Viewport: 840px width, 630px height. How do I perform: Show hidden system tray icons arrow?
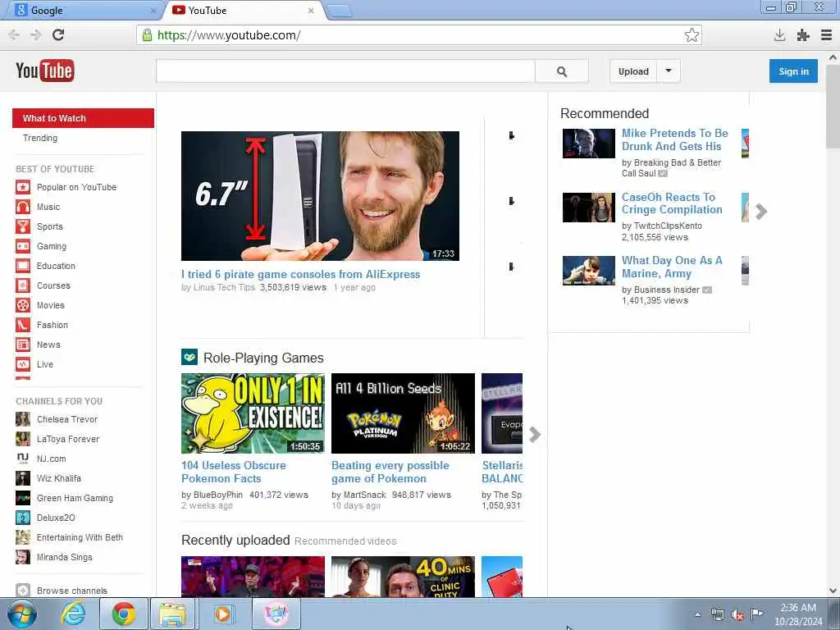click(x=697, y=615)
